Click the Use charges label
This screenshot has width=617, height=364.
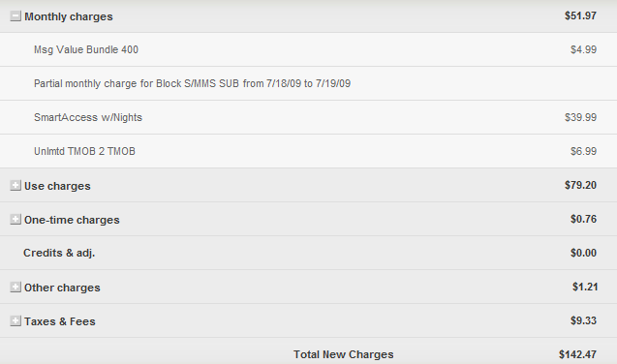tap(57, 186)
